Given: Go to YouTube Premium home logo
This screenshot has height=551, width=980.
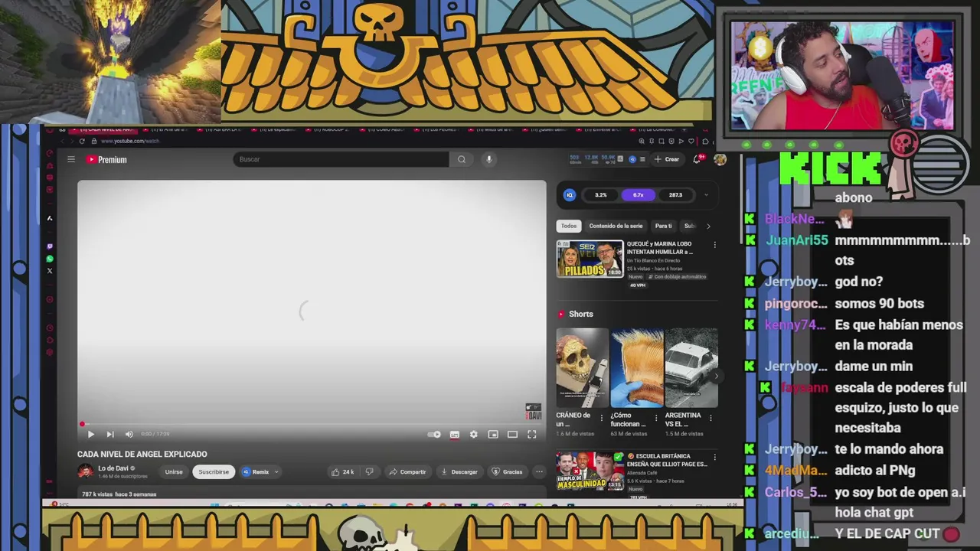Looking at the screenshot, I should tap(106, 159).
